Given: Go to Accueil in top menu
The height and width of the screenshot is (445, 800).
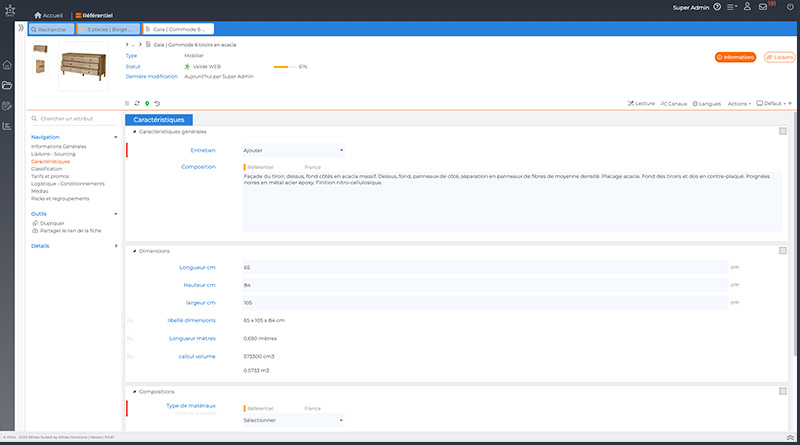Looking at the screenshot, I should [x=48, y=15].
